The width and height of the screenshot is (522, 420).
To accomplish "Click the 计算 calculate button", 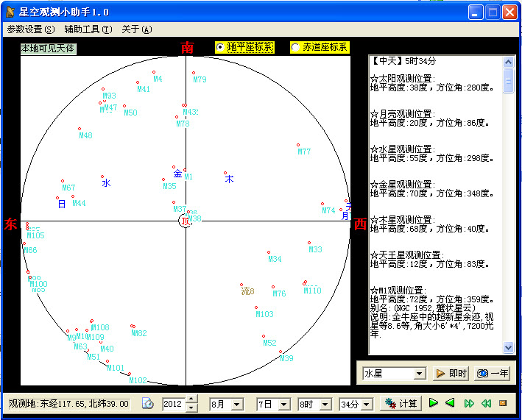I will coord(401,404).
